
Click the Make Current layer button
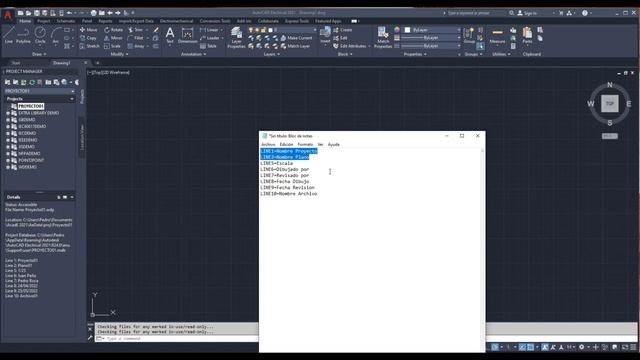[296, 38]
